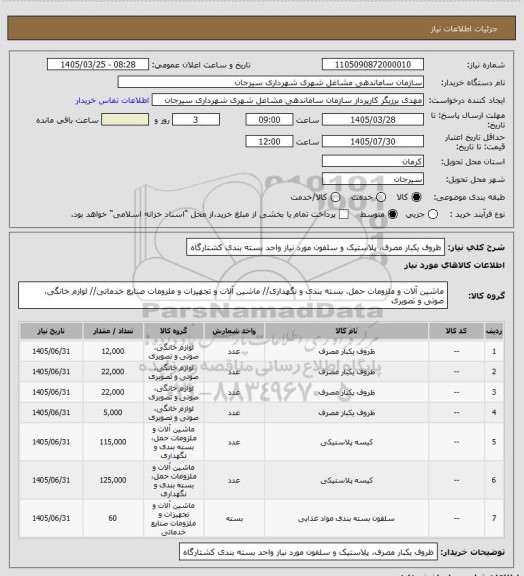Click the کد کالا column header
This screenshot has height=576, width=524.
click(x=456, y=331)
